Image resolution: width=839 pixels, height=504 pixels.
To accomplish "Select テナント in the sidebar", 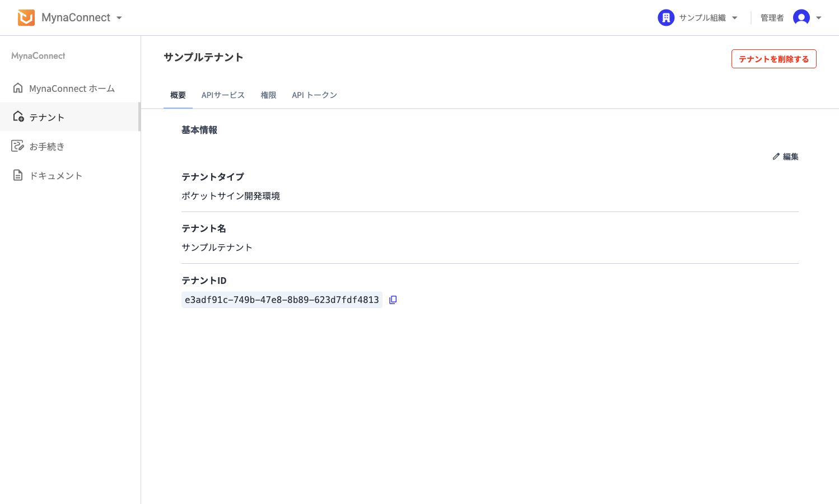I will 70,117.
